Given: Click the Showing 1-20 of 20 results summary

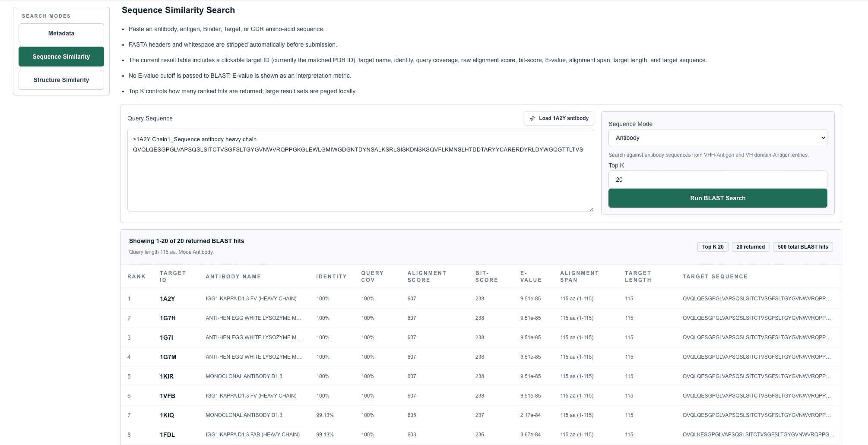Looking at the screenshot, I should coord(187,241).
